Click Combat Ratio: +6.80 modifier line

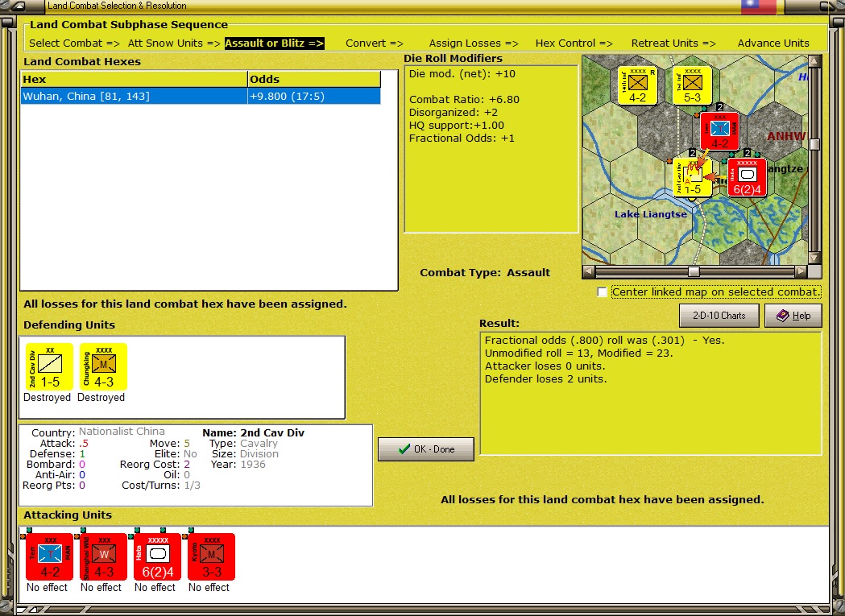tap(464, 100)
